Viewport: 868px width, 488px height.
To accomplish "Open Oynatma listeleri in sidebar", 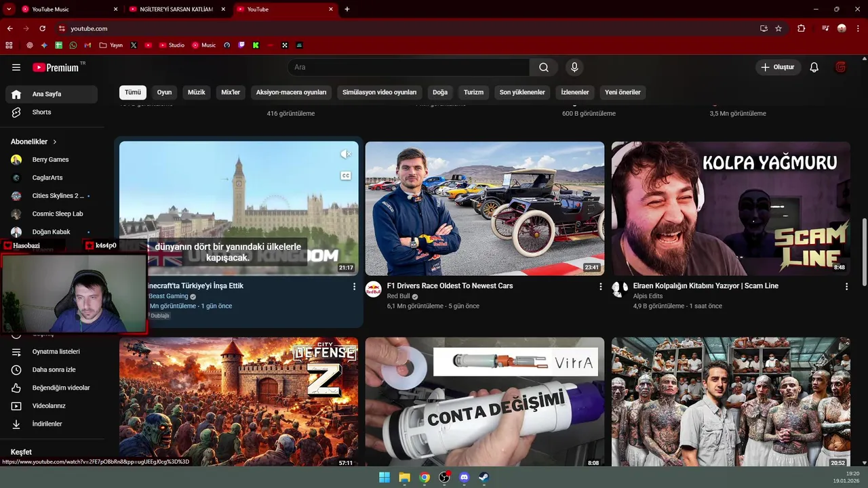I will 52,352.
